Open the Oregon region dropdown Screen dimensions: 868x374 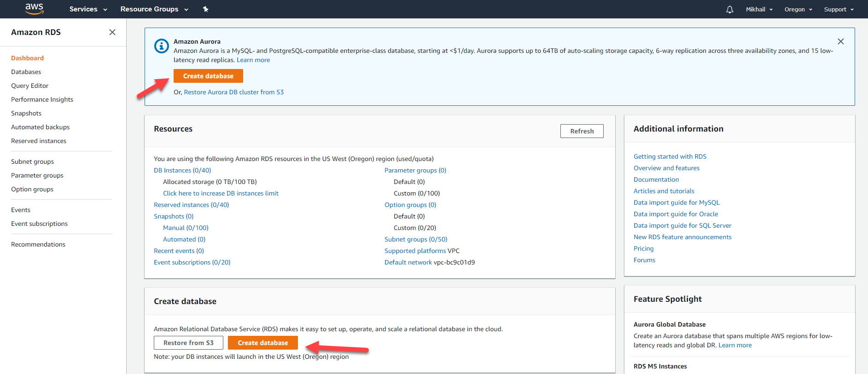[x=798, y=9]
